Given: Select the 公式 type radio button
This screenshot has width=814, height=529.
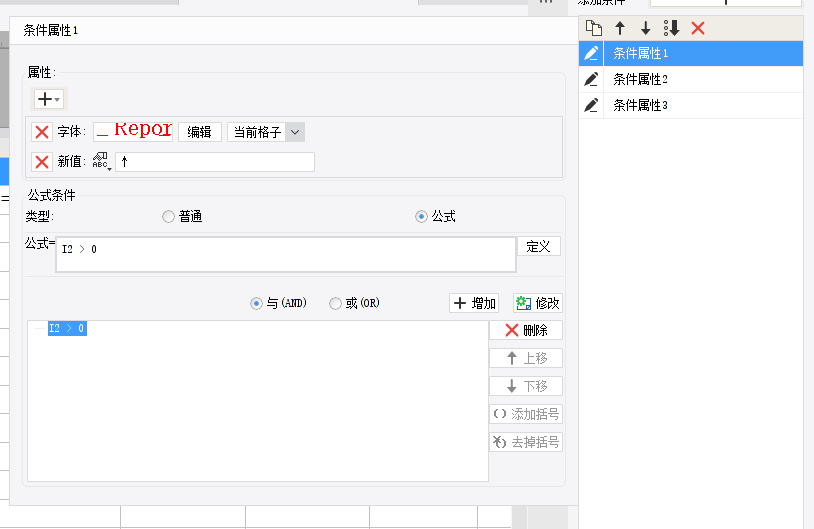Looking at the screenshot, I should (x=421, y=216).
